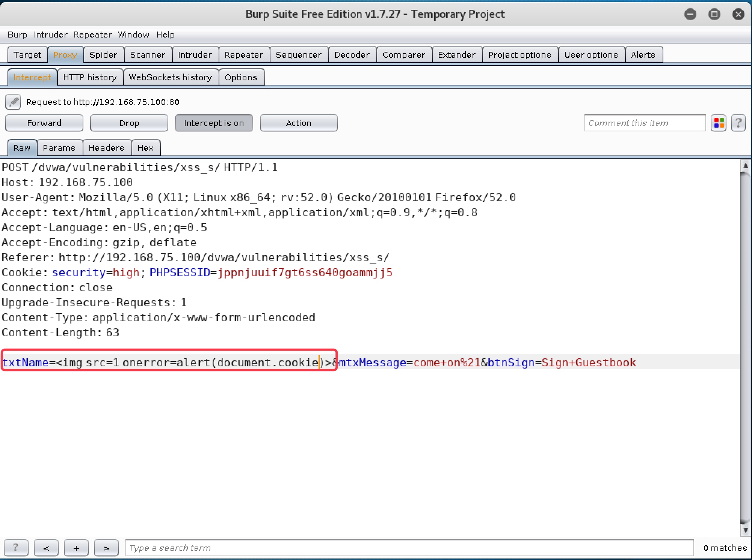Screen dimensions: 752x560
Task: Click the Accept-Language header line
Action: pyautogui.click(x=104, y=227)
